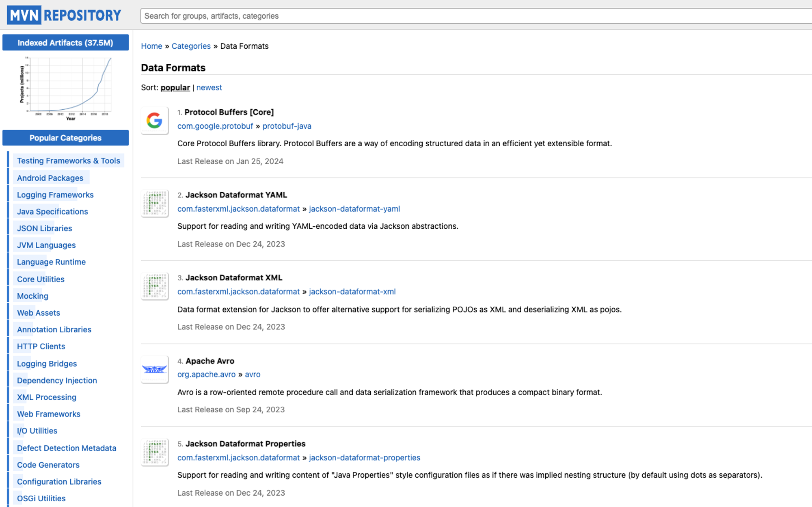Open the org.apache.avro group link

point(206,374)
